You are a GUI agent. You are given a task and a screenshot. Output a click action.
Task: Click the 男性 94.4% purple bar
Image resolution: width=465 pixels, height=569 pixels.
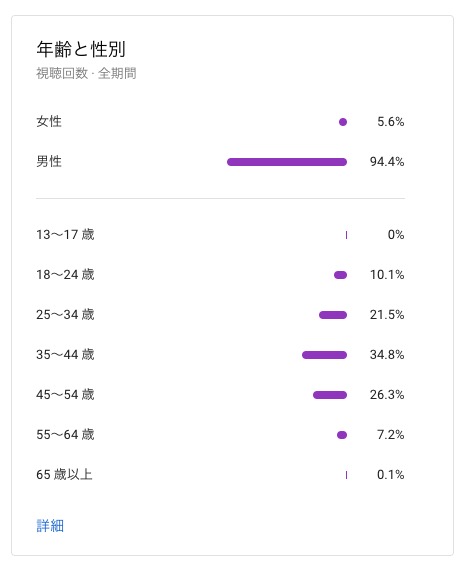[x=287, y=162]
